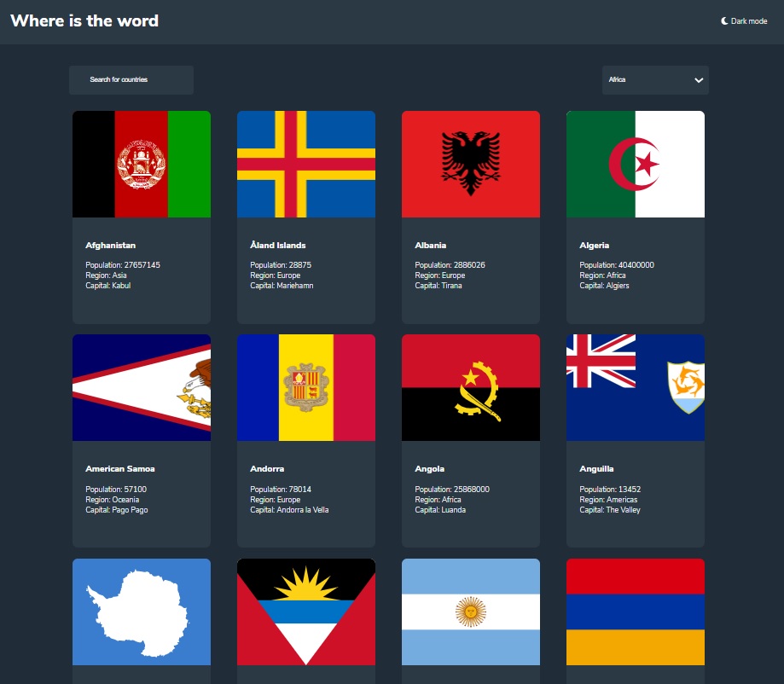
Task: Select the Argentina flag with sun
Action: click(471, 612)
